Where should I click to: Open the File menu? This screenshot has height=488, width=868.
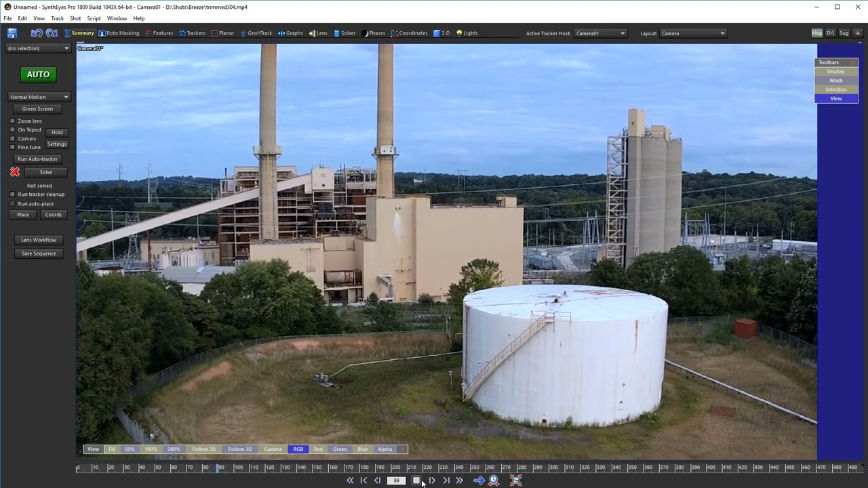tap(7, 18)
